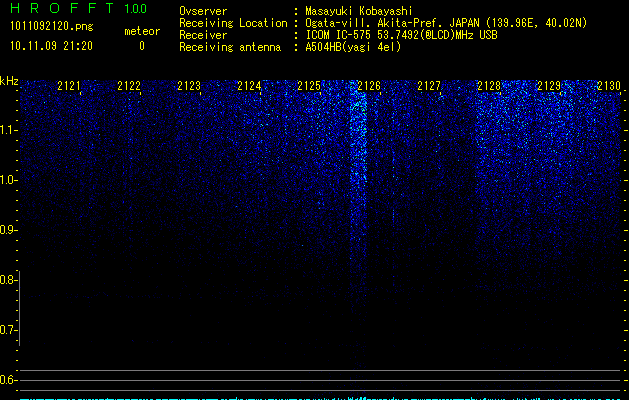Click the ICOM IC-575 receiver details
629x400 pixels.
click(x=401, y=35)
